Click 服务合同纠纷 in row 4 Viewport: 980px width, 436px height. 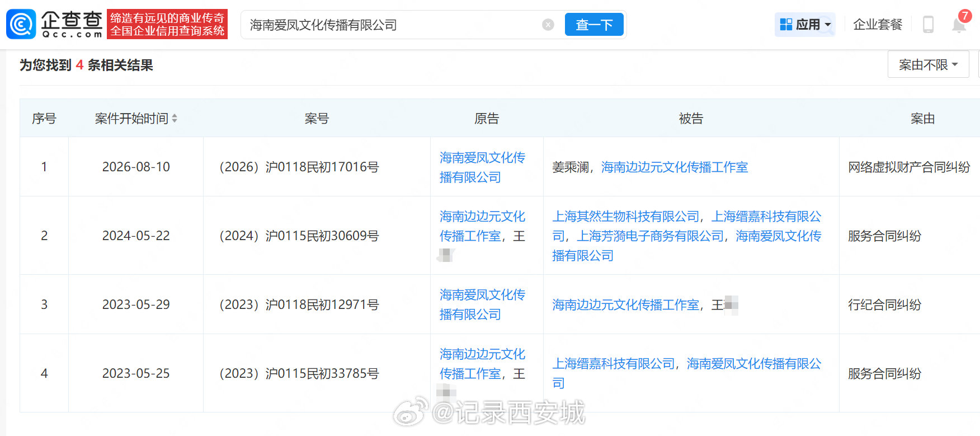click(x=884, y=373)
